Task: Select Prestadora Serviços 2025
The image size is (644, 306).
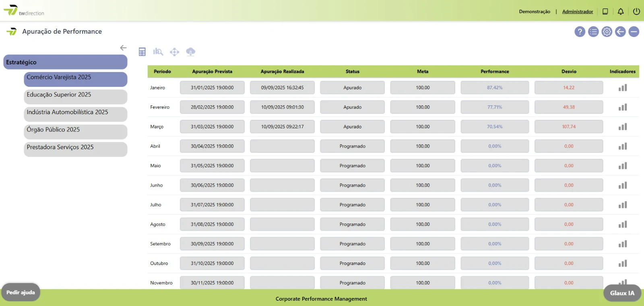Action: coord(76,149)
